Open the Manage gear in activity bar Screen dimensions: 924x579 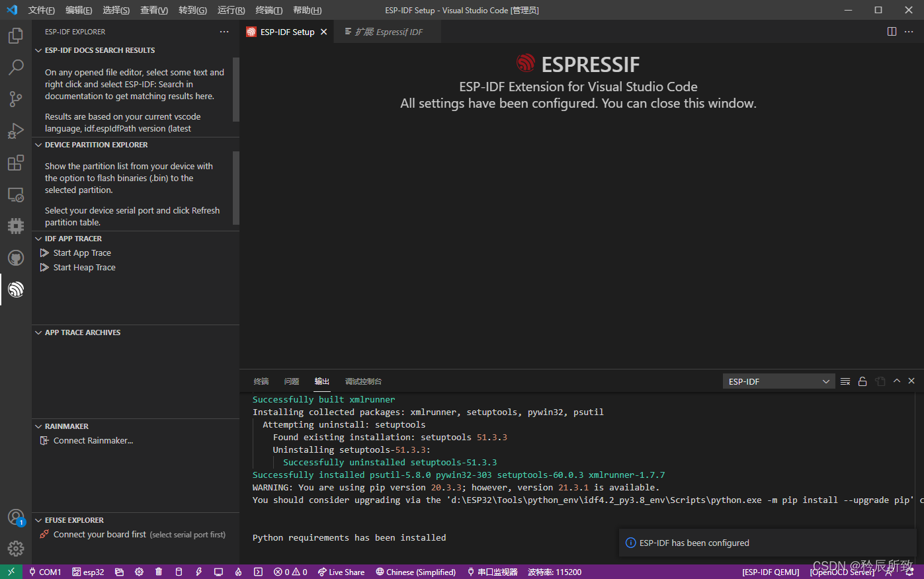tap(16, 549)
